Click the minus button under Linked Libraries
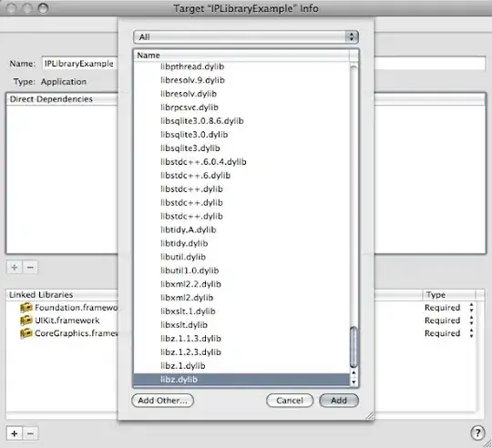The width and height of the screenshot is (492, 448). [x=30, y=433]
